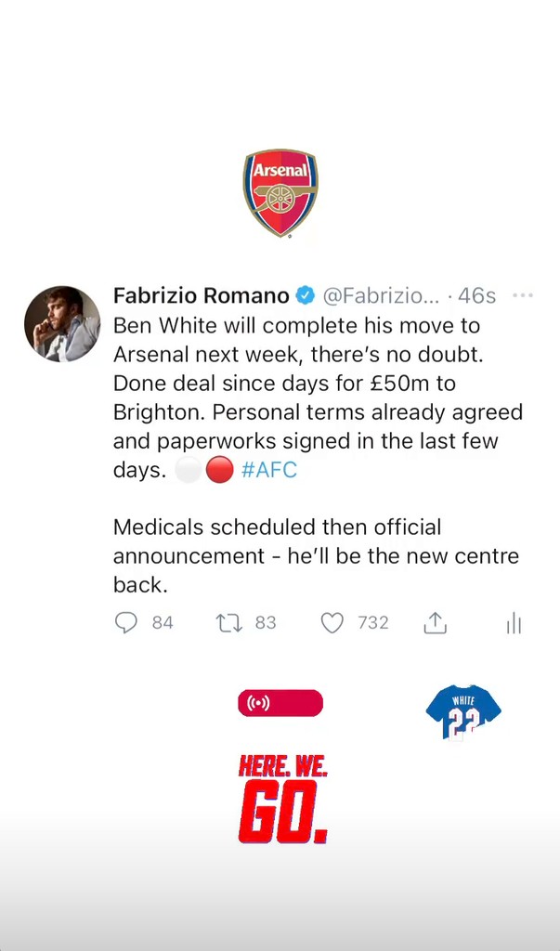Like the tweet with the heart icon
Viewport: 560px width, 951px height.
(332, 623)
